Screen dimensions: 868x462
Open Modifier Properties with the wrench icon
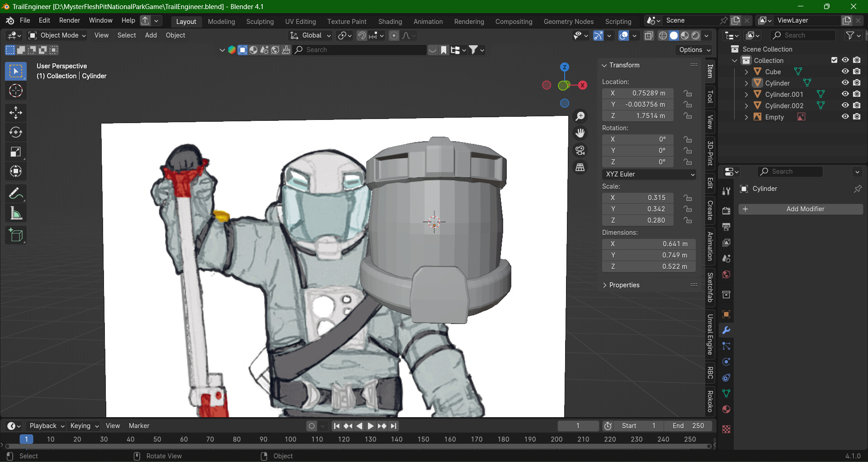(726, 330)
